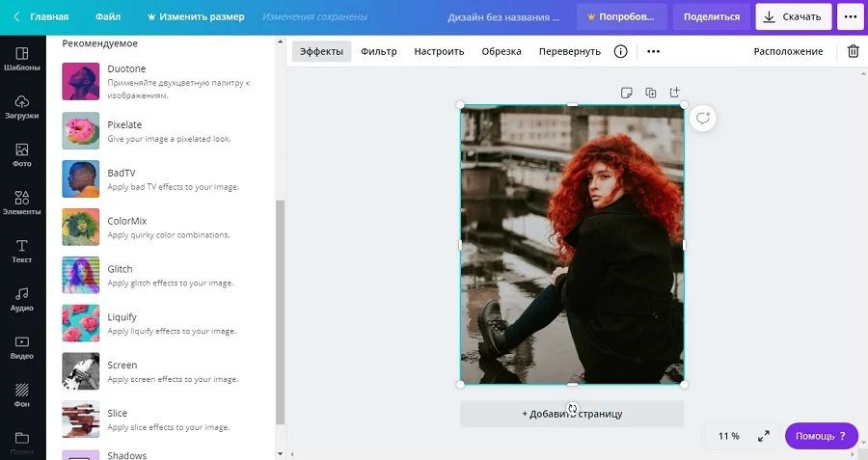Click the add comment bubble button
The image size is (868, 460).
pos(703,118)
